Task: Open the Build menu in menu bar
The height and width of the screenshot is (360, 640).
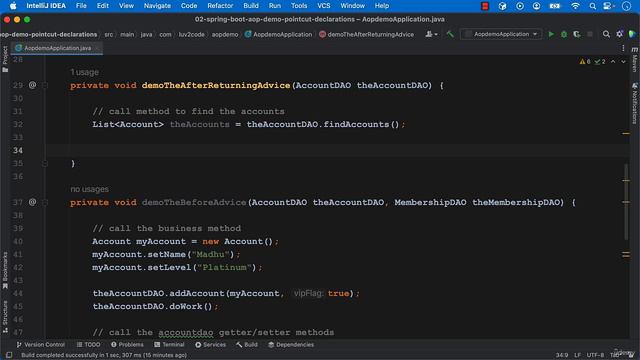Action: click(x=251, y=6)
